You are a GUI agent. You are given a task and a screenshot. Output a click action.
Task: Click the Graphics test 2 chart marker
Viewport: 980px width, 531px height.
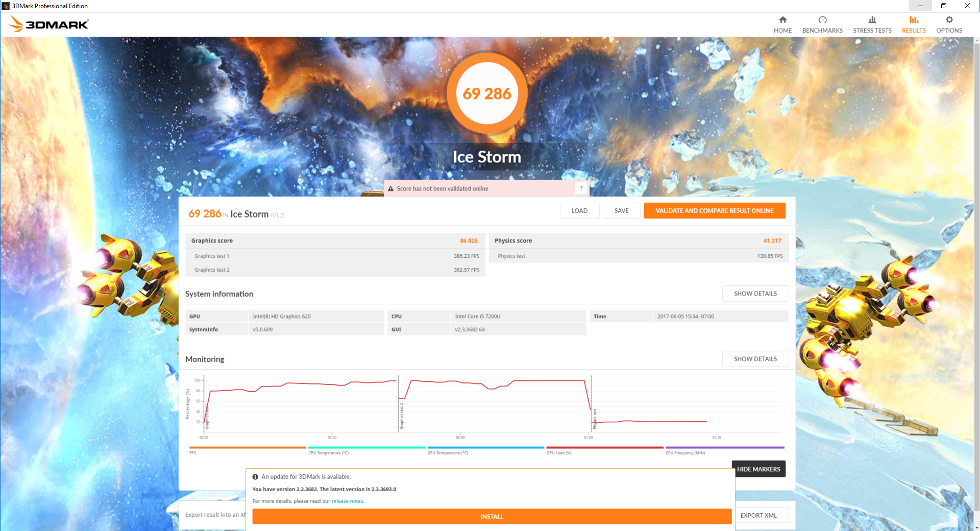click(402, 416)
